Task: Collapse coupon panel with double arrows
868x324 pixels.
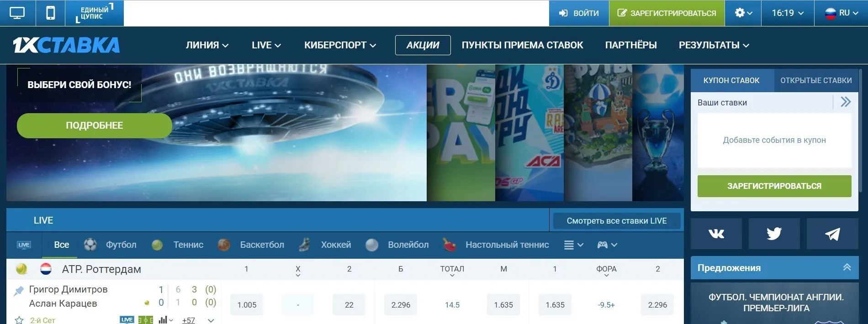Action: (x=846, y=102)
